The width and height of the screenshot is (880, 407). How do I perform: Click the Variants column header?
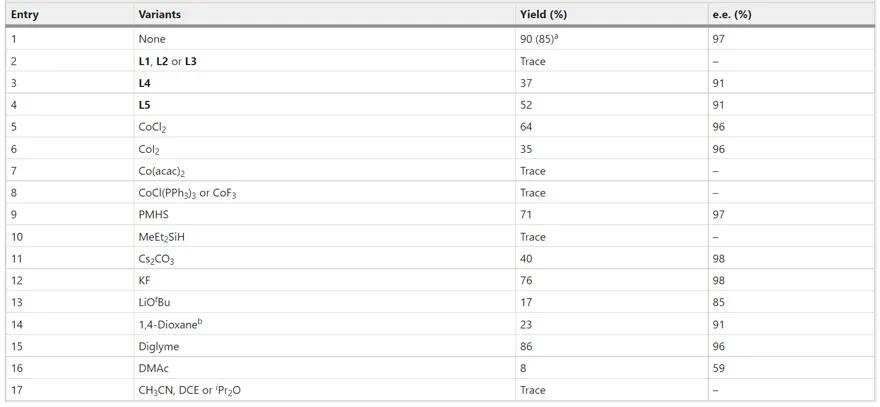[159, 15]
